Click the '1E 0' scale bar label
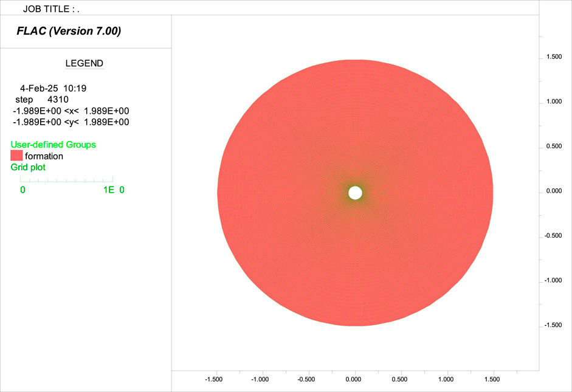The height and width of the screenshot is (392, 572). click(x=113, y=190)
